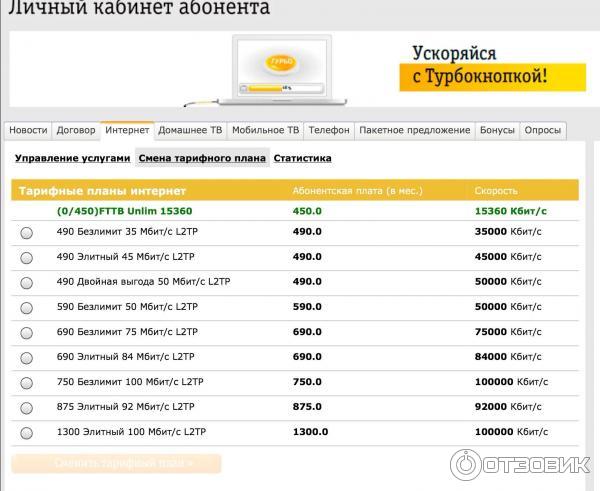Viewport: 600px width, 491px height.
Task: Select the 690 Элитный 84 Мбит/с plan
Action: 27,358
